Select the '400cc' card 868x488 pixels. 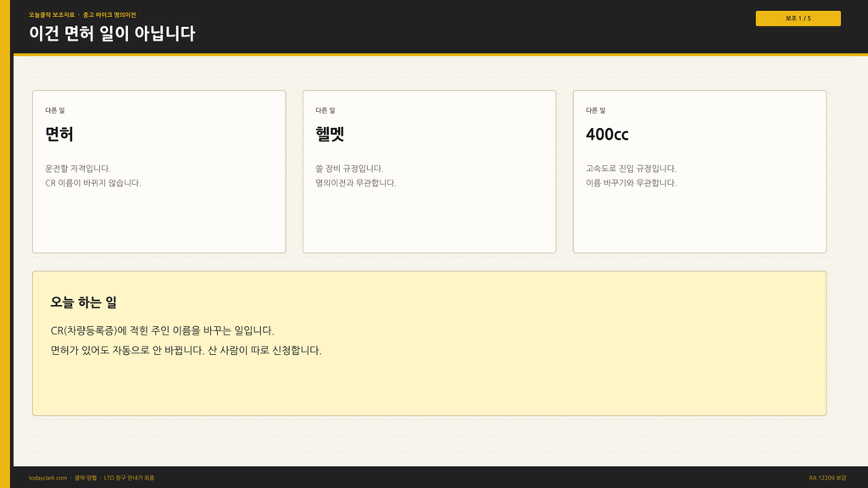click(x=699, y=171)
